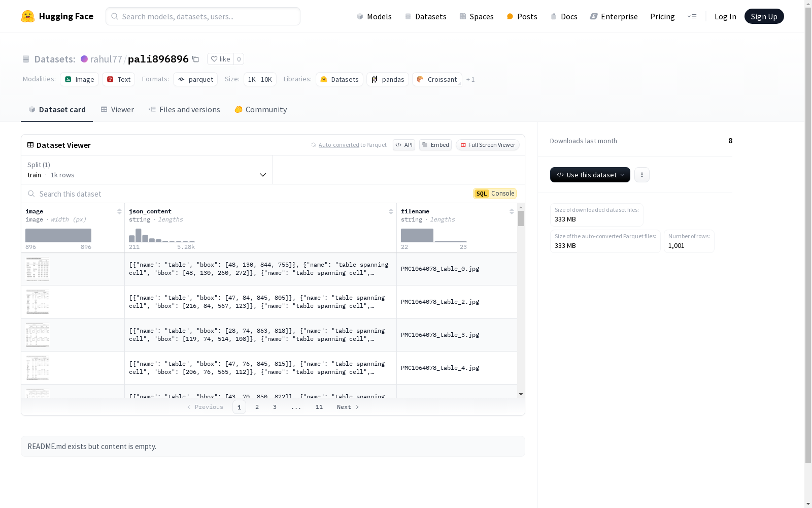Open the Models page
Viewport: 812px width, 508px height.
pos(374,16)
